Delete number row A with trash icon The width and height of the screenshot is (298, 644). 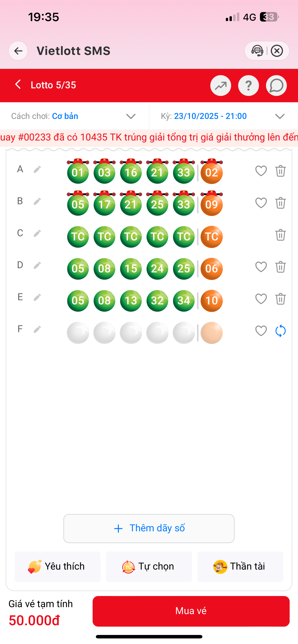click(x=280, y=171)
